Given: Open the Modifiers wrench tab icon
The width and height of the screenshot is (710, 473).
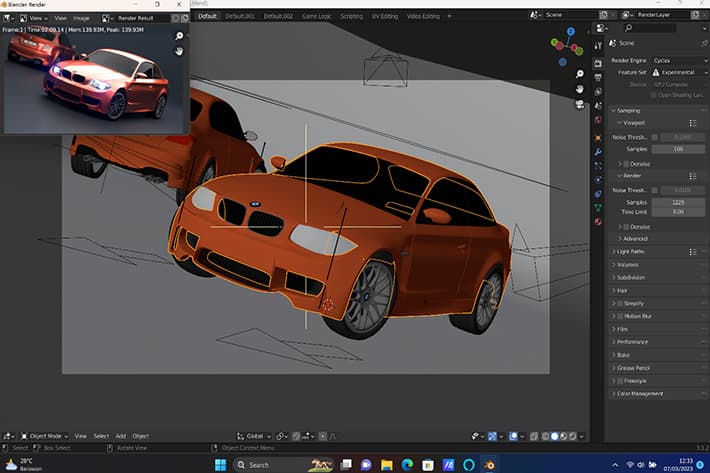Looking at the screenshot, I should 598,152.
